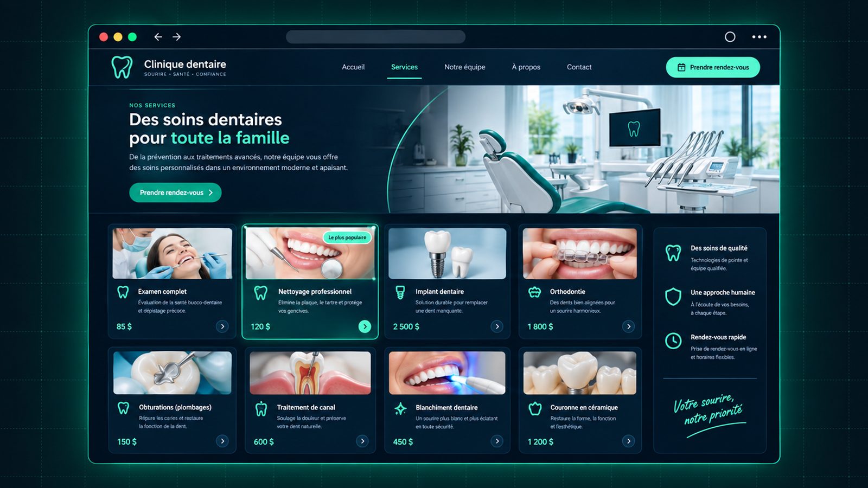
Task: Click the tooth icon beside Des soins de qualité
Action: tap(673, 253)
